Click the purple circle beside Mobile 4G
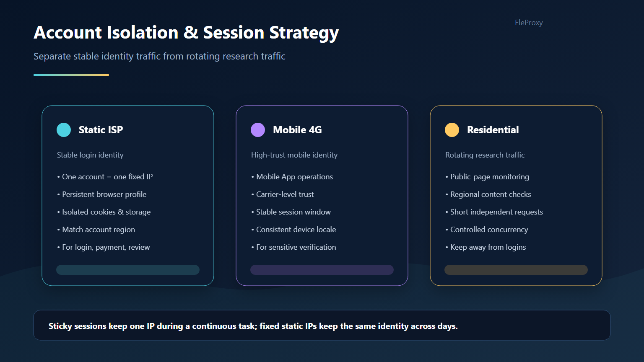 258,130
